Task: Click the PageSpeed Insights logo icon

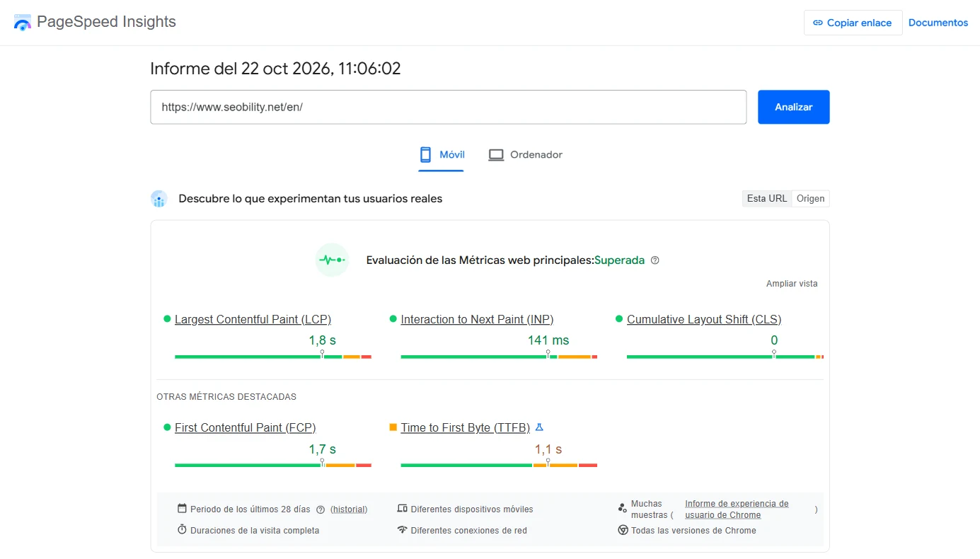Action: (x=23, y=22)
